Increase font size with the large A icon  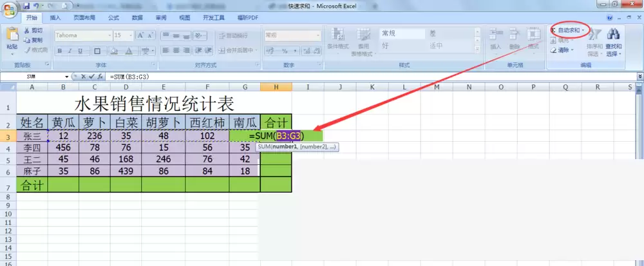tap(141, 35)
